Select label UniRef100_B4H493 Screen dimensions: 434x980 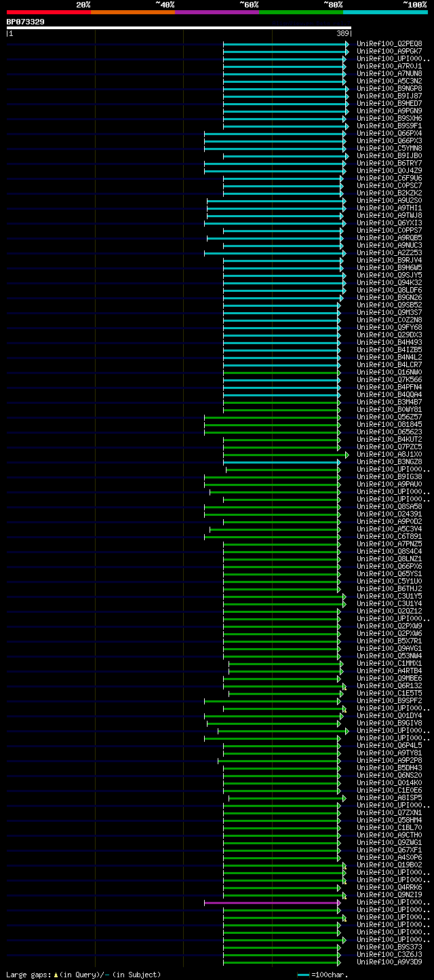point(389,342)
